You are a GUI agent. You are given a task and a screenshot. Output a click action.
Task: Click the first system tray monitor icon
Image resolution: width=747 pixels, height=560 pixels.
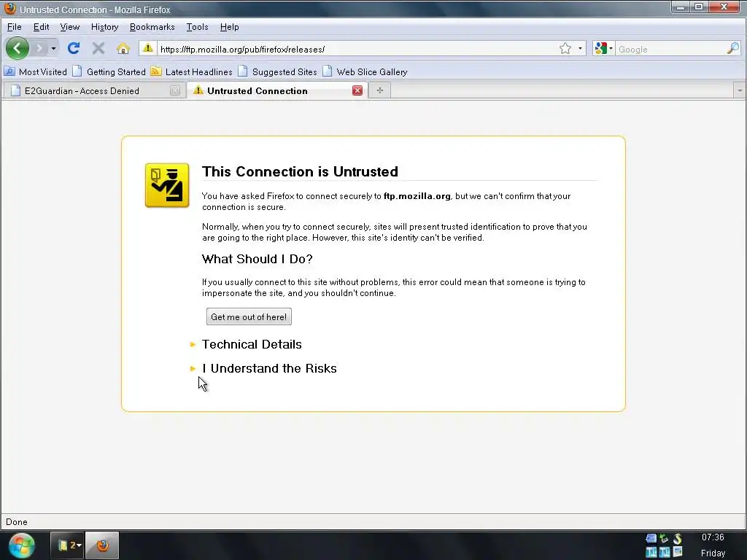(651, 539)
